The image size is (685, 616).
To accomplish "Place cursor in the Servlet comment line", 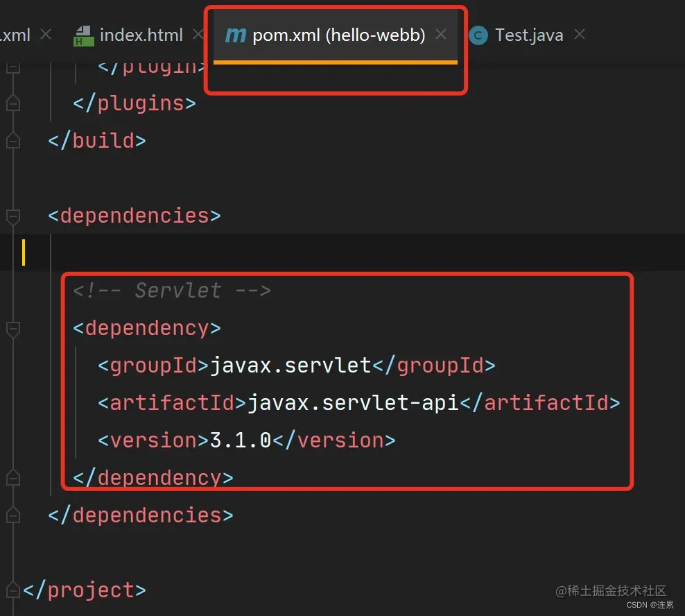I will 172,291.
